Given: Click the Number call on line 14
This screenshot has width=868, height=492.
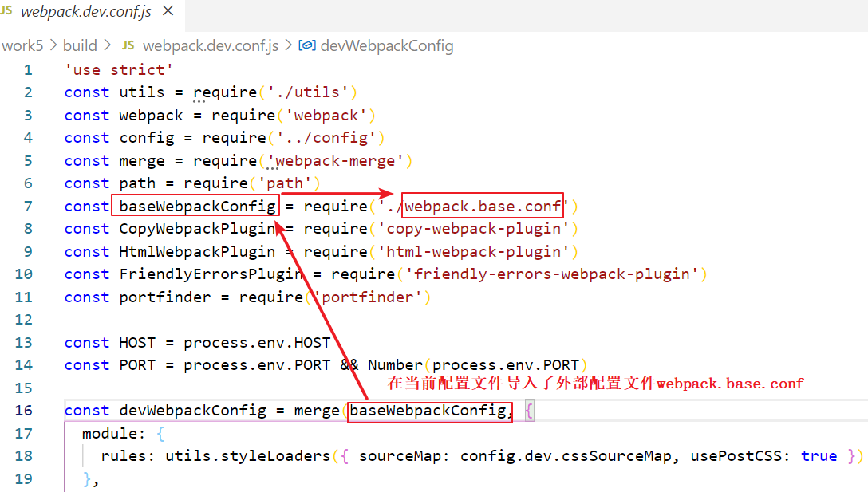Looking at the screenshot, I should coord(395,365).
